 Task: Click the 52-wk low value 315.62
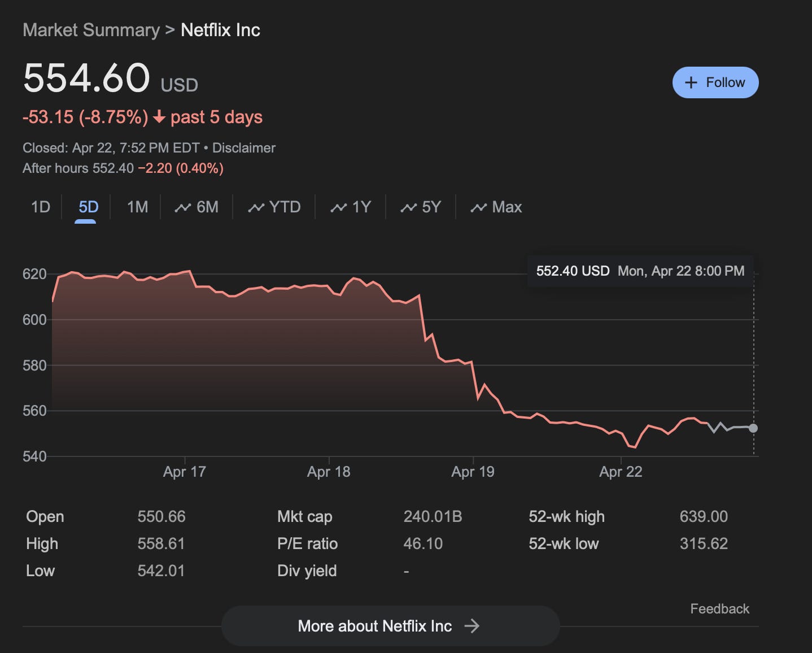coord(704,543)
